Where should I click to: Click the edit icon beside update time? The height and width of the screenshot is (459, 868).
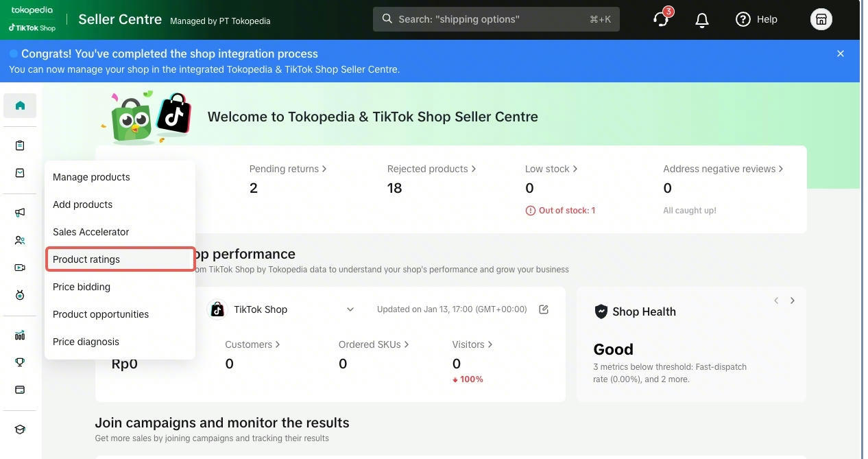point(544,309)
